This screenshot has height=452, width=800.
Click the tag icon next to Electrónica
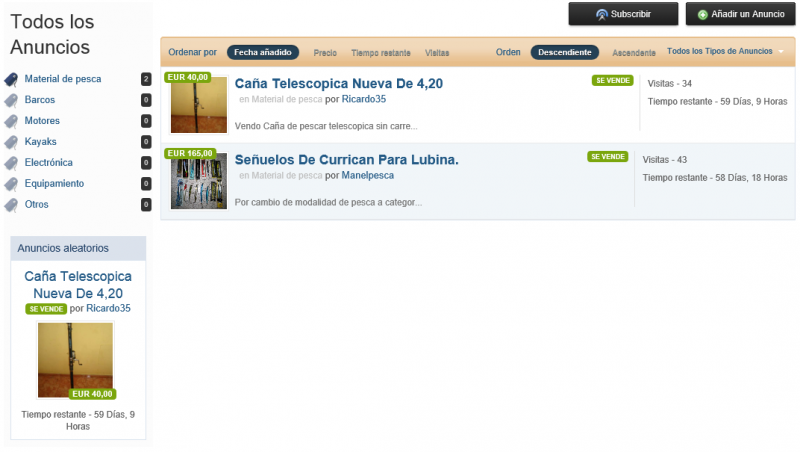click(11, 163)
